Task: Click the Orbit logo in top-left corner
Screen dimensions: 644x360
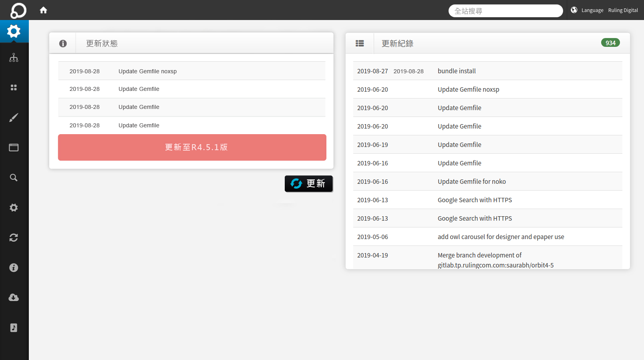Action: pyautogui.click(x=18, y=10)
